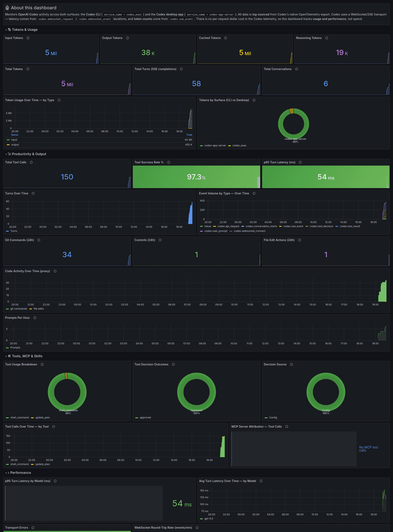Show info for Tool Usage Breakdown
The height and width of the screenshot is (532, 393).
[42, 364]
